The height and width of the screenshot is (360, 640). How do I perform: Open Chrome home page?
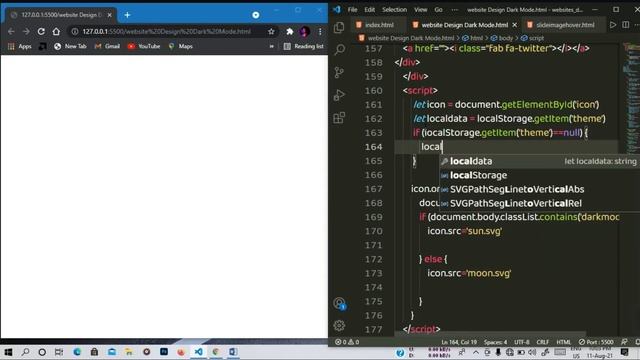(56, 31)
